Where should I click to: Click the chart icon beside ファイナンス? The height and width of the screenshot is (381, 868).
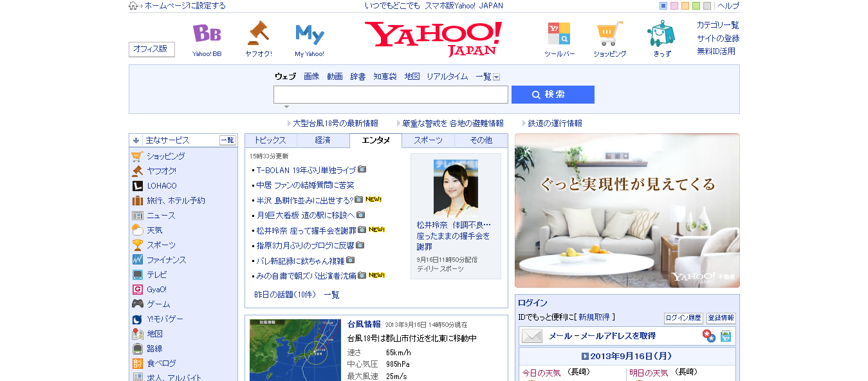[137, 259]
